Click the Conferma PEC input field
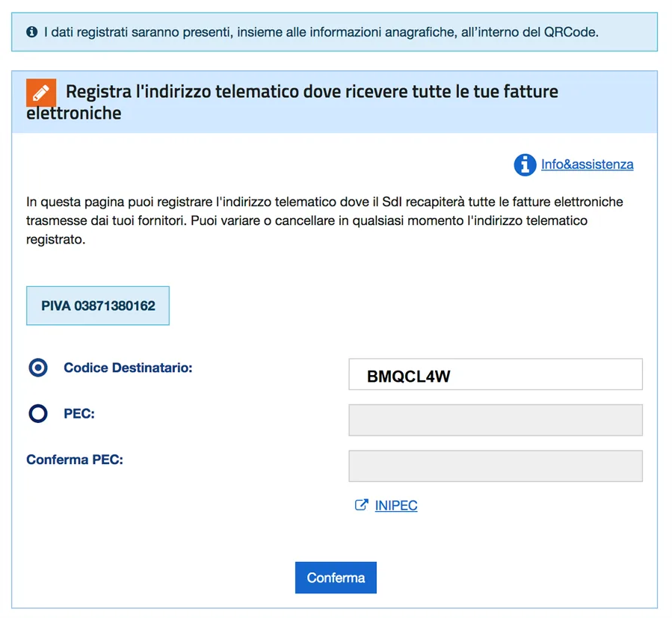This screenshot has width=672, height=618. (495, 466)
